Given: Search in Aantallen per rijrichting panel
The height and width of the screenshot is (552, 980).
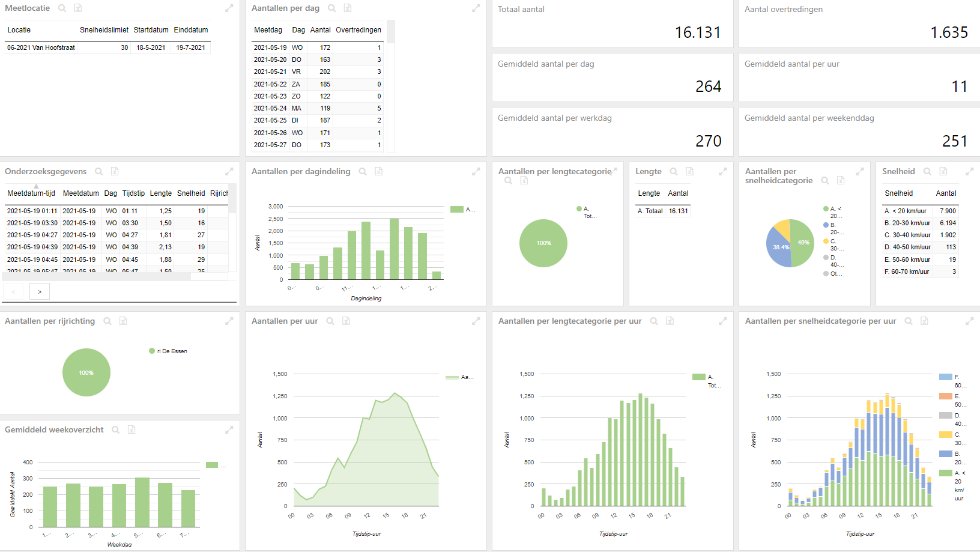Looking at the screenshot, I should (x=107, y=321).
